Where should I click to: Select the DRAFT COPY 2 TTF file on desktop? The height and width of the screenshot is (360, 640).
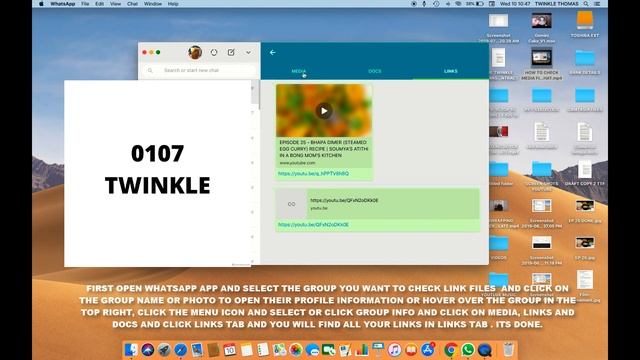click(x=584, y=173)
